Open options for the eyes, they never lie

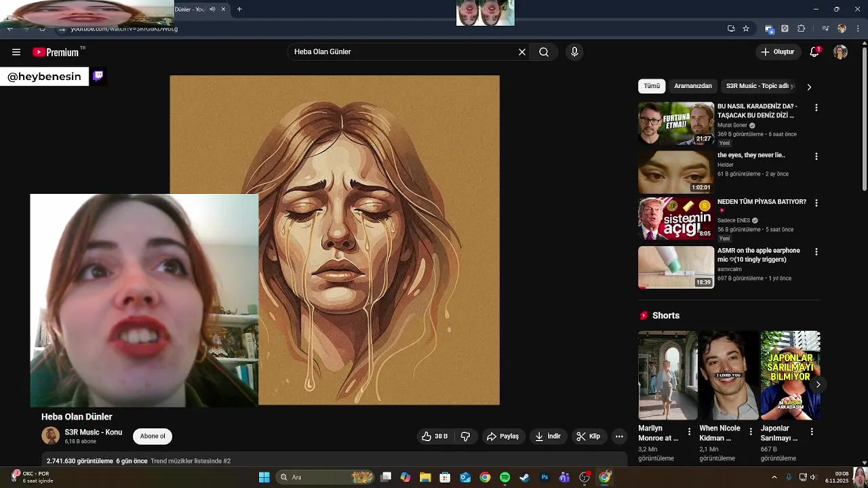click(x=816, y=157)
